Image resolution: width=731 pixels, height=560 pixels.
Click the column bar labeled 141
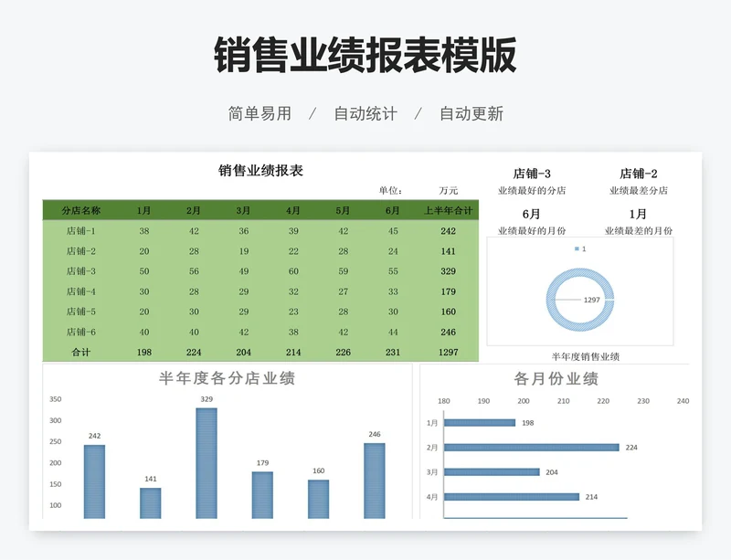(x=150, y=503)
